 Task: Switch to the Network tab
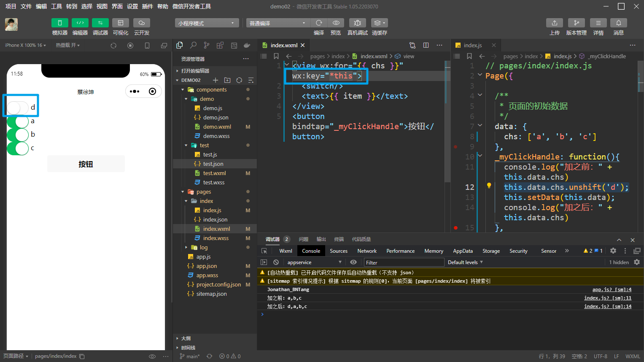(x=366, y=251)
